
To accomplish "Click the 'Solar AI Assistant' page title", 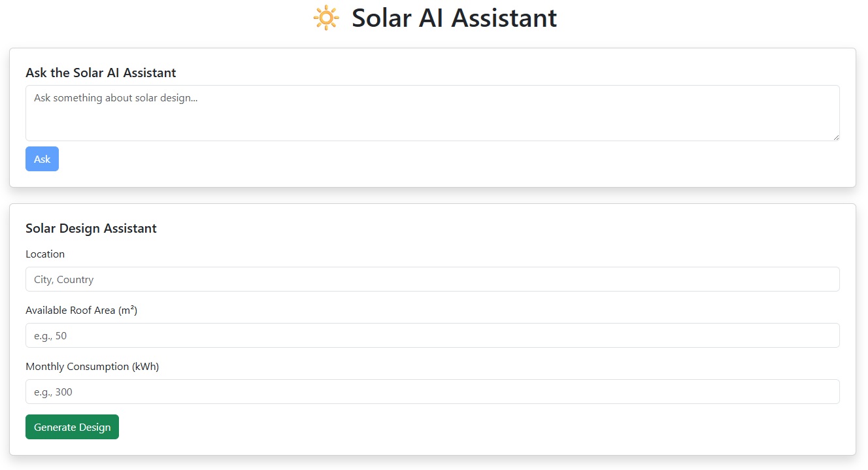I will [x=454, y=18].
